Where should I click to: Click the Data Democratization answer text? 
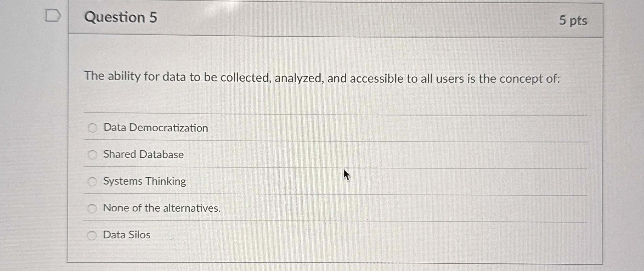tap(155, 127)
